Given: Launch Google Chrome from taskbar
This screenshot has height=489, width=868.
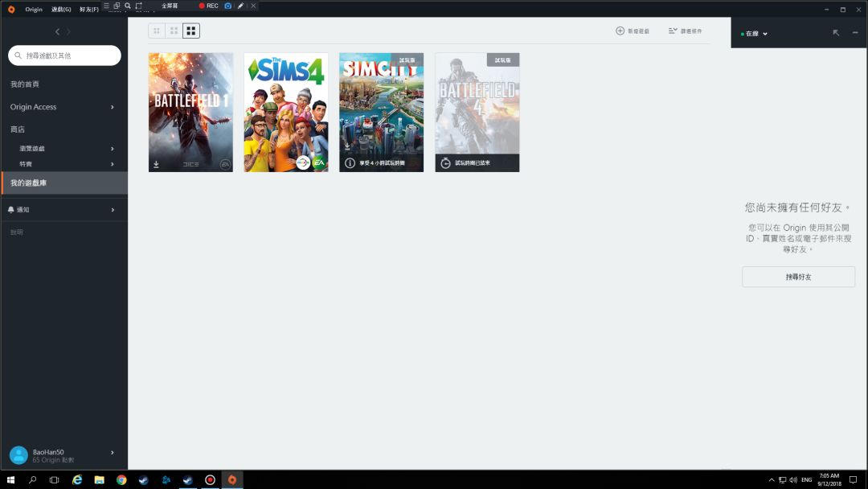Looking at the screenshot, I should pos(121,479).
